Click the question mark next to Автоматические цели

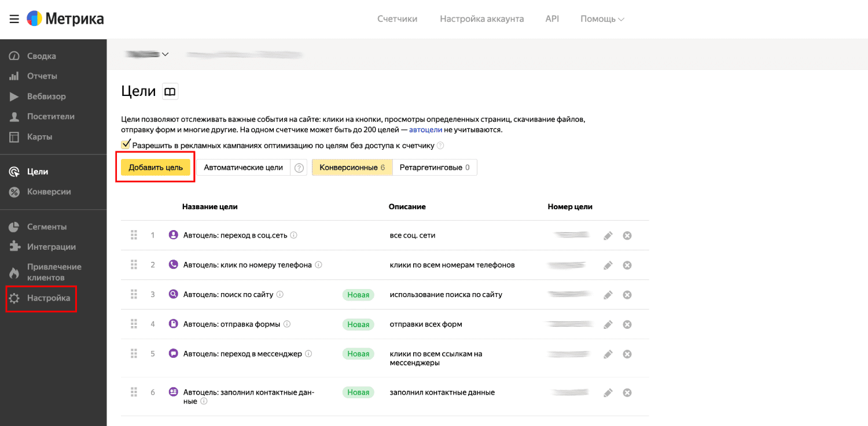pyautogui.click(x=299, y=168)
